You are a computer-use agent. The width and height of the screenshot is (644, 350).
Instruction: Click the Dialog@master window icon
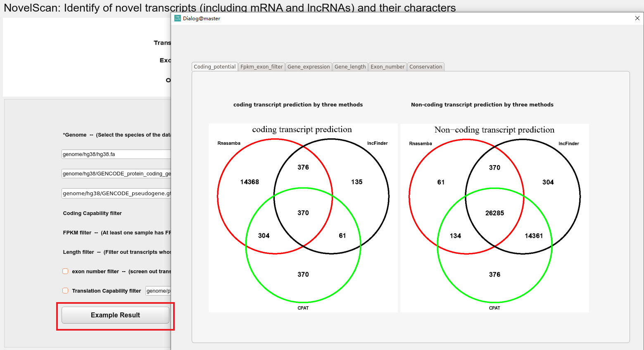tap(178, 18)
